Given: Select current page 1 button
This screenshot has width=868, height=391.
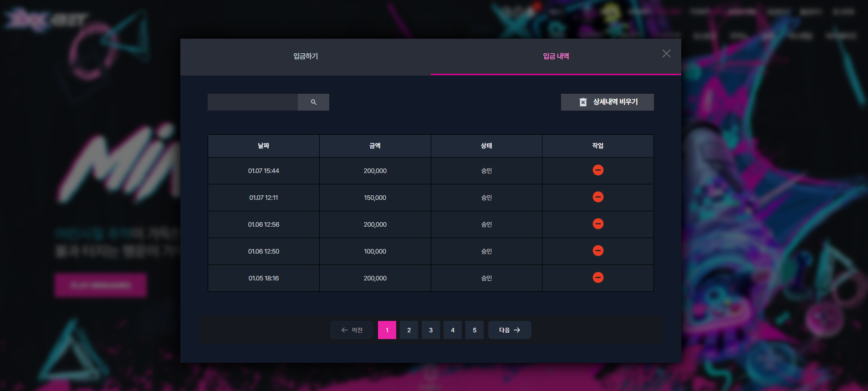Looking at the screenshot, I should 387,330.
